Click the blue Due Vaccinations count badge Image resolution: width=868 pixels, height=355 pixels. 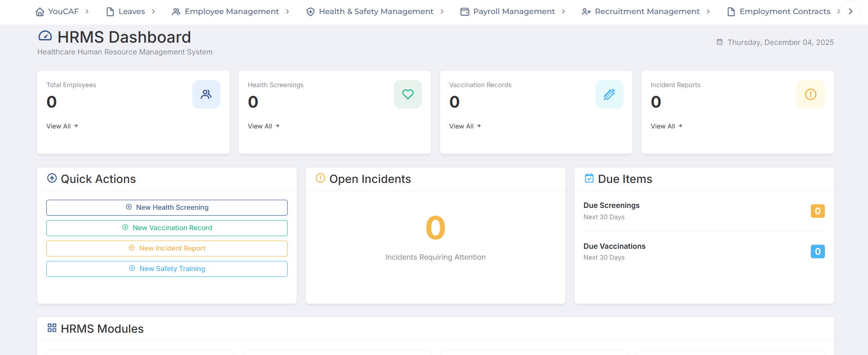(817, 251)
